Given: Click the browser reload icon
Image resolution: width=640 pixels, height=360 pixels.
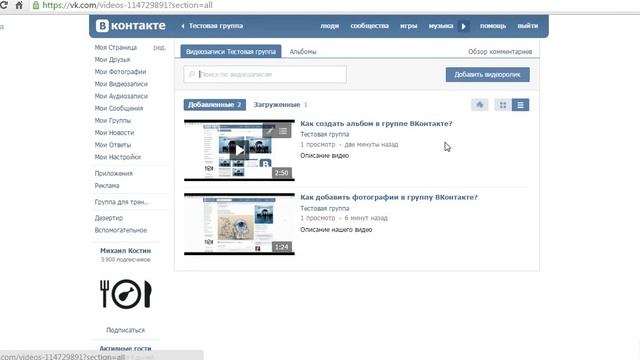Looking at the screenshot, I should [x=3, y=5].
